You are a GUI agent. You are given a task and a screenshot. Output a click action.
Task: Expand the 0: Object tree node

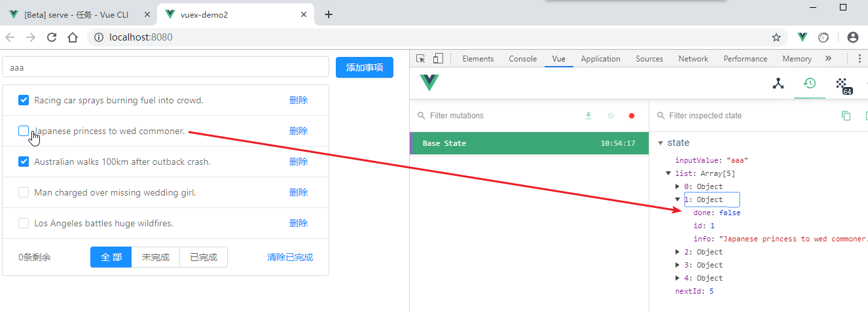point(678,186)
